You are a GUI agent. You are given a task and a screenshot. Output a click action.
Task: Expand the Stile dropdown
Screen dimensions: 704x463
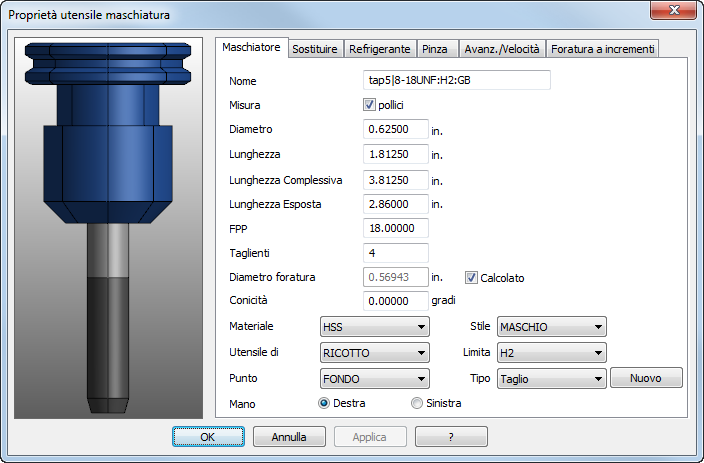[x=551, y=326]
